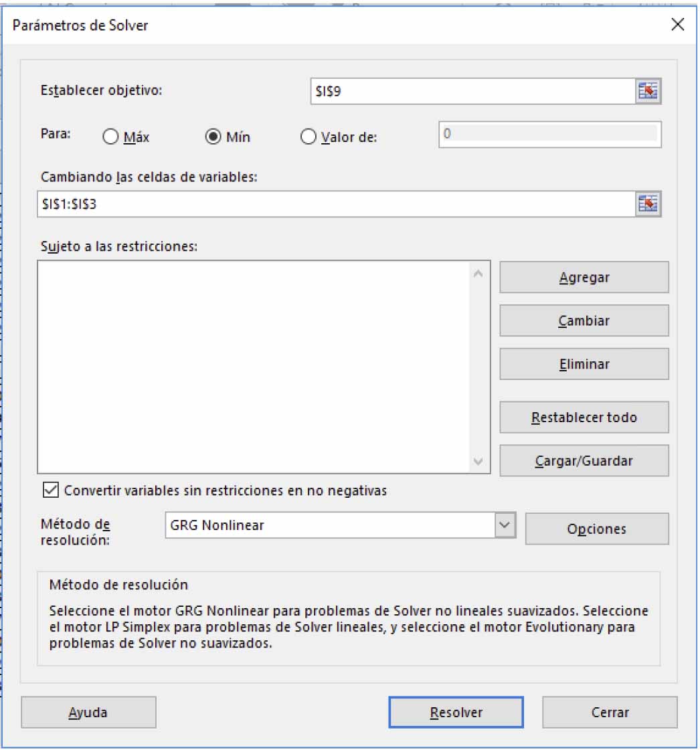Toggle Convertir variables sin restricciones checkbox
The height and width of the screenshot is (750, 700).
click(x=51, y=490)
